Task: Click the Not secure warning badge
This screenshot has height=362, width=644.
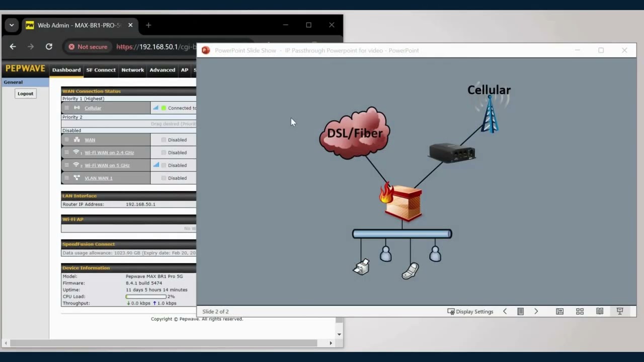Action: (x=88, y=47)
